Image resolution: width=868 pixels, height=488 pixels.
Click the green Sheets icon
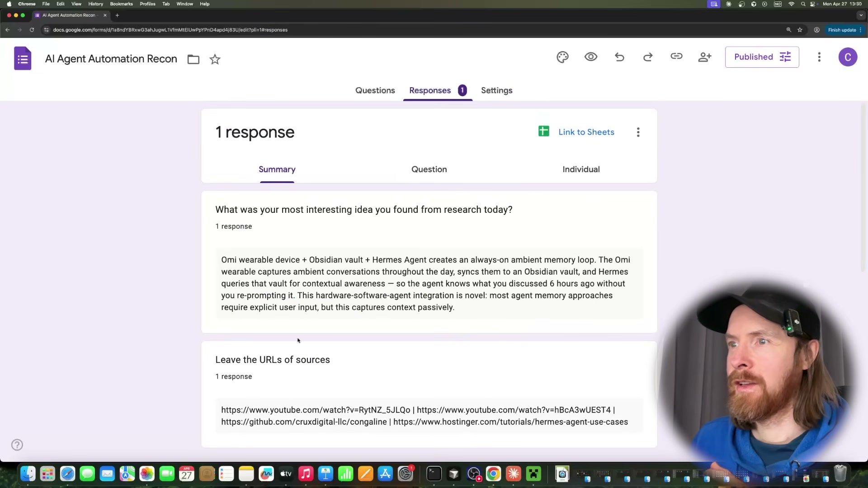click(543, 131)
